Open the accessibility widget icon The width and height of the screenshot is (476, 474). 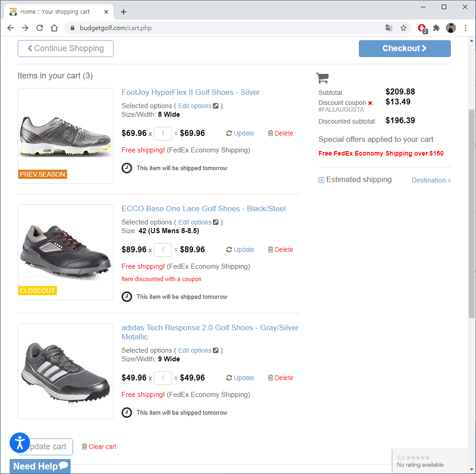tap(20, 443)
